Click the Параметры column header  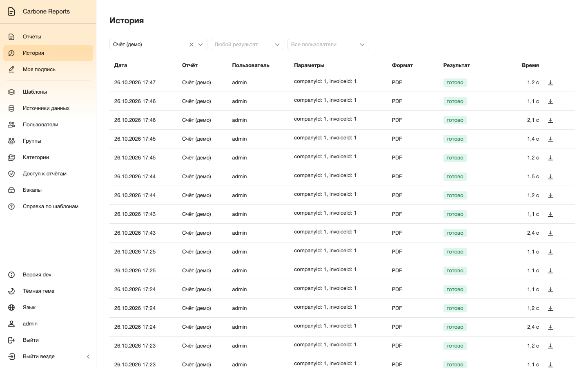(309, 65)
